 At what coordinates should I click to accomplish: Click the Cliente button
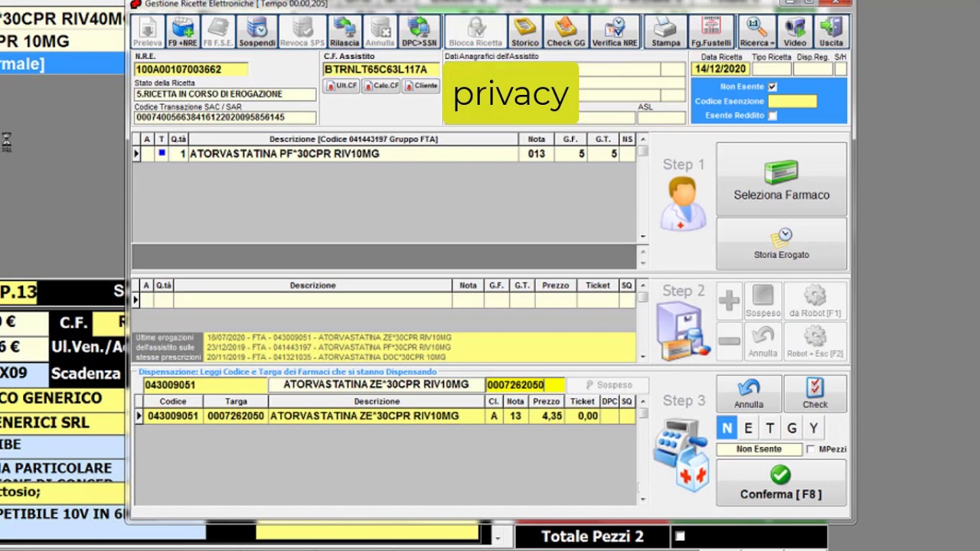click(x=421, y=86)
